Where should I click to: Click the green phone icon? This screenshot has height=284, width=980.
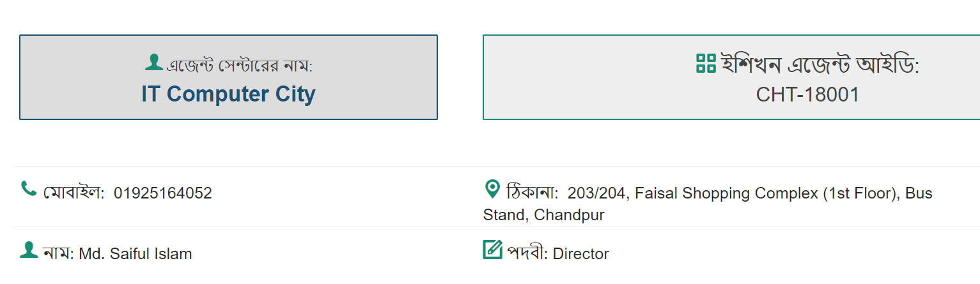(29, 189)
